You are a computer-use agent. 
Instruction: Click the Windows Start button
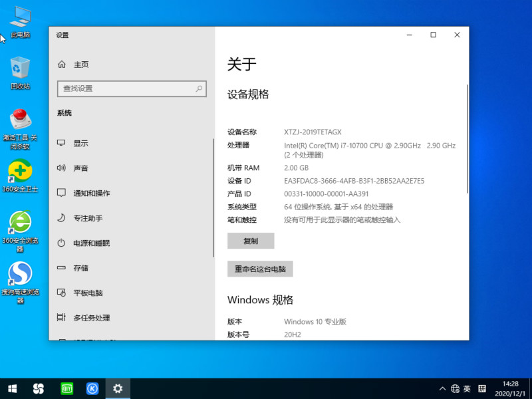click(x=13, y=388)
